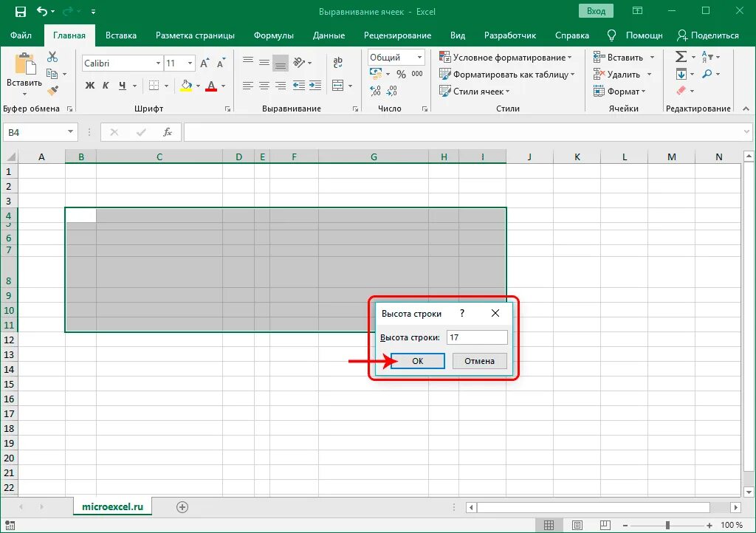The image size is (756, 533).
Task: Expand Условное форматирование dropdown
Action: point(505,58)
